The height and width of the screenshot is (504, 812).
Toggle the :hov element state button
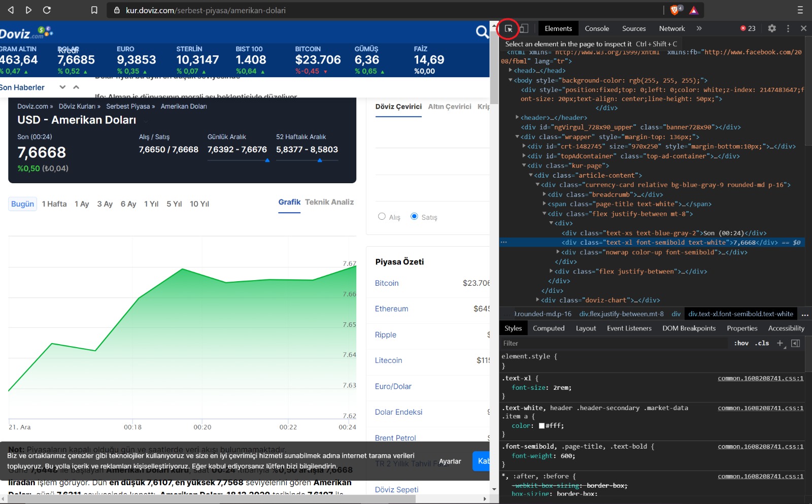[741, 344]
